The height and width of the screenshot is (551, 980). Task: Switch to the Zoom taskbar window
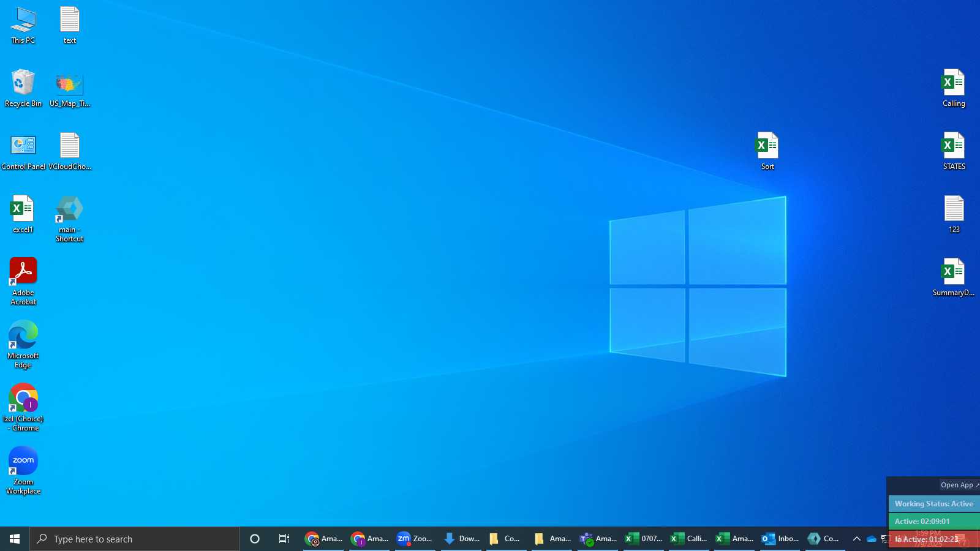click(415, 539)
